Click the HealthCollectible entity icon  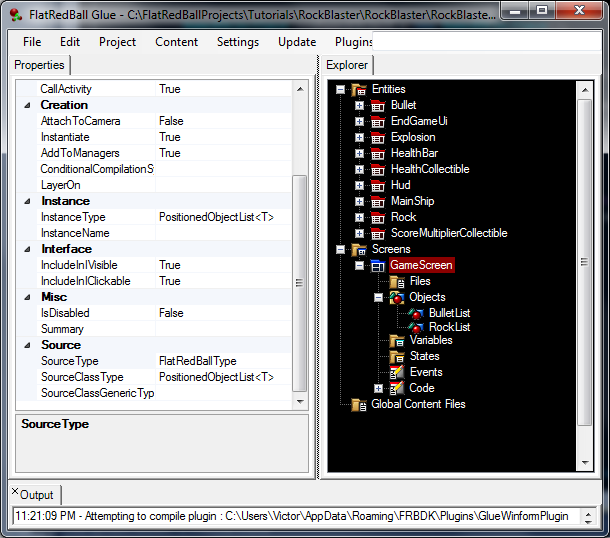click(x=378, y=169)
